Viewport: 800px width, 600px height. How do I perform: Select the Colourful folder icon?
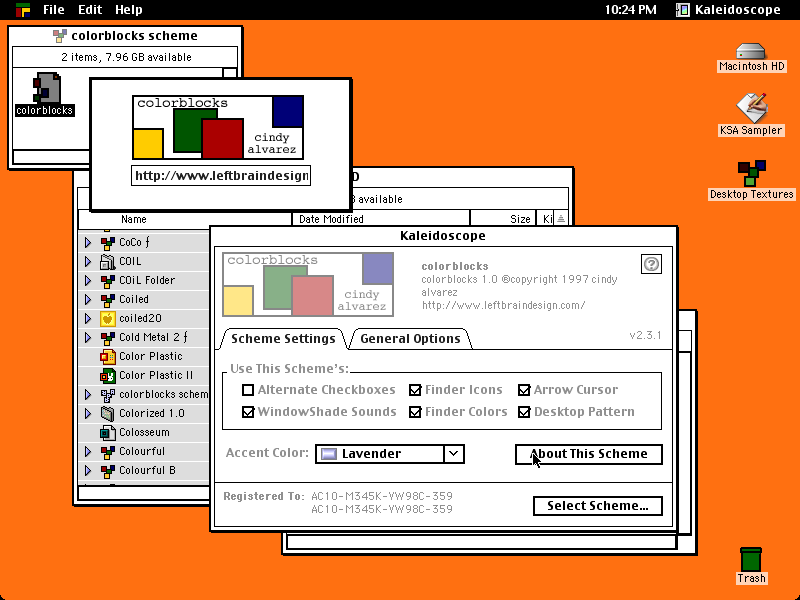click(107, 452)
